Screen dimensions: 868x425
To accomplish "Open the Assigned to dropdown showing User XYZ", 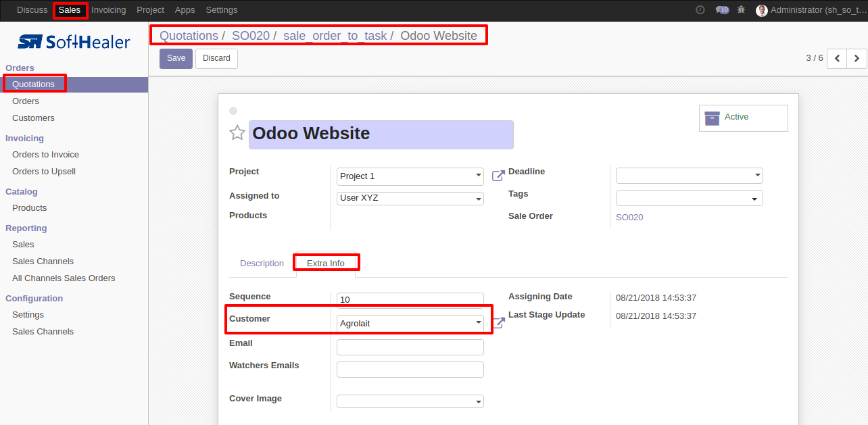I will point(410,199).
